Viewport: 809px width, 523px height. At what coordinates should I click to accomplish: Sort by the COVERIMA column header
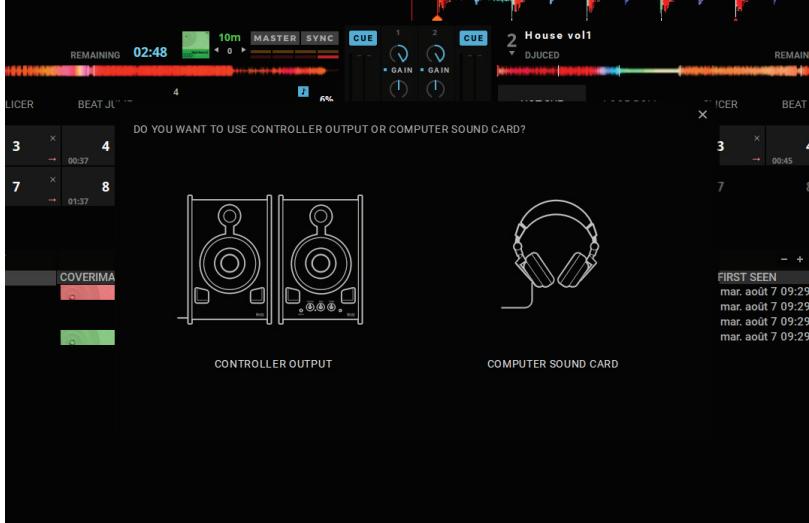click(x=87, y=277)
